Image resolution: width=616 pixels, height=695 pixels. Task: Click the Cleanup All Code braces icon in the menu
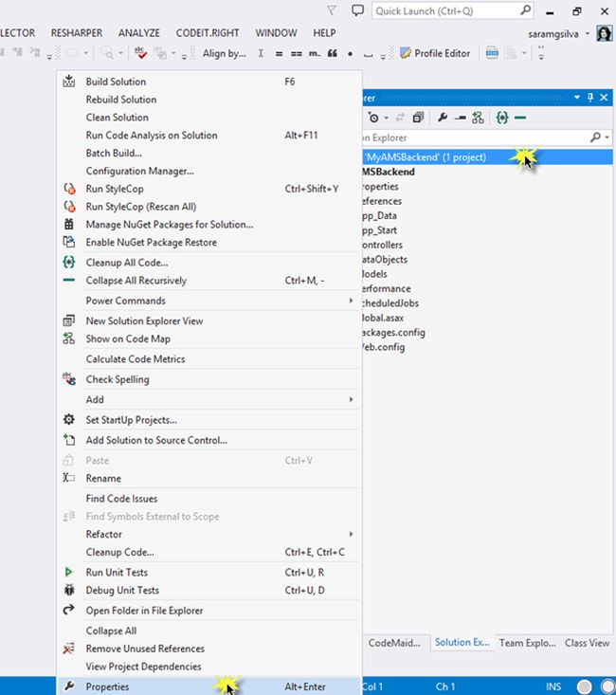click(x=68, y=263)
